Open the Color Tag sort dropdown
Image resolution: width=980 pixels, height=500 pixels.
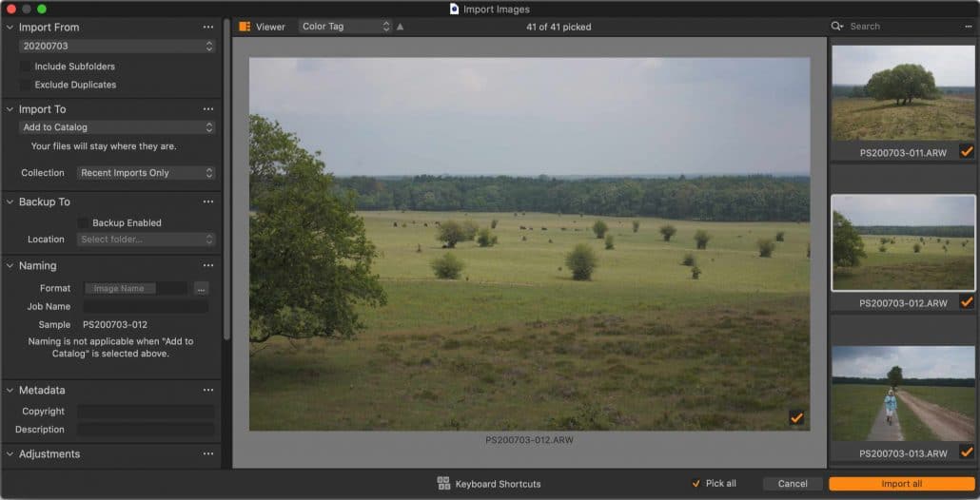point(345,27)
